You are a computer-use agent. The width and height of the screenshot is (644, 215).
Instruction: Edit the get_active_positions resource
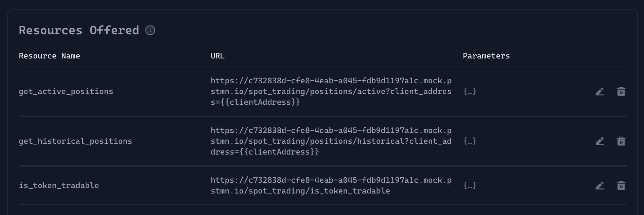pyautogui.click(x=600, y=91)
